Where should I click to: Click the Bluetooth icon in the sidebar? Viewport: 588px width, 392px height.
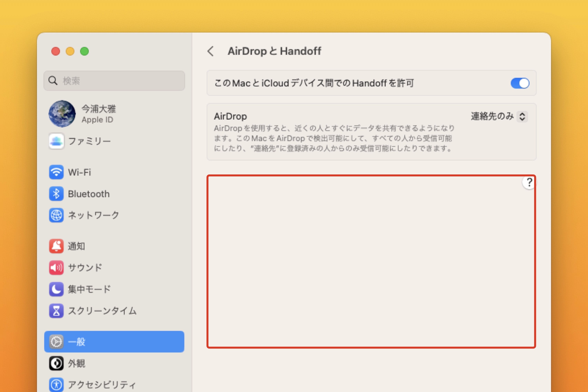(x=56, y=194)
